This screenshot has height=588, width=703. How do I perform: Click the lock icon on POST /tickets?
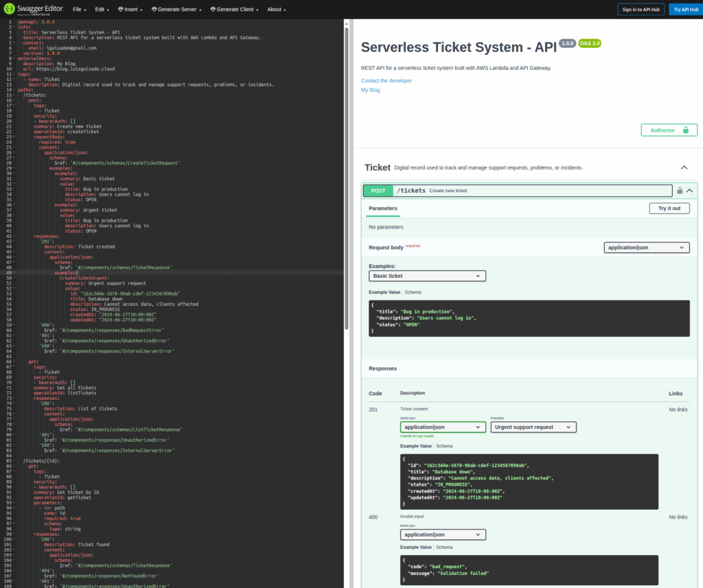click(679, 191)
